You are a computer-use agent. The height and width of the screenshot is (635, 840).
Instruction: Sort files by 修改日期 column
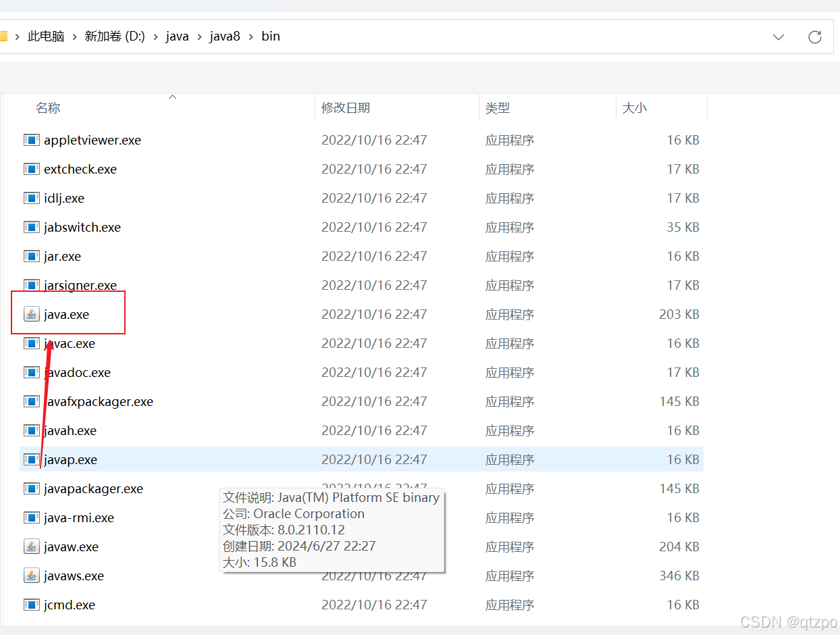coord(346,108)
